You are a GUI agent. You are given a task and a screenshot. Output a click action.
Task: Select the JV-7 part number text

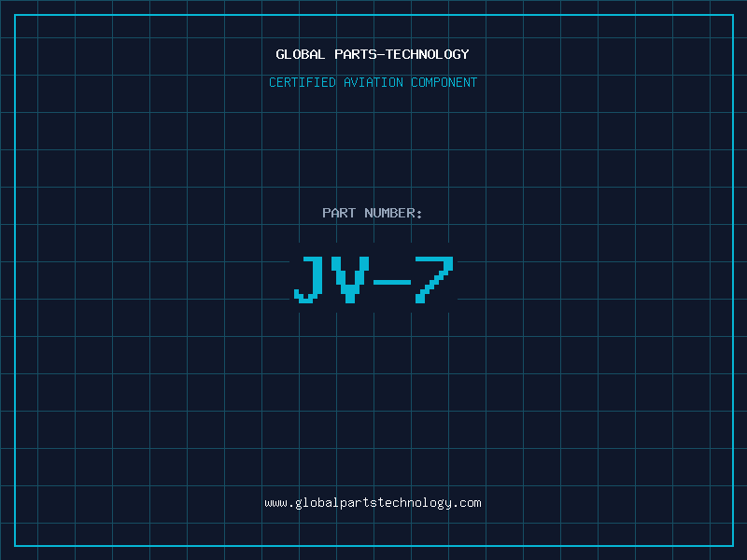tap(373, 280)
